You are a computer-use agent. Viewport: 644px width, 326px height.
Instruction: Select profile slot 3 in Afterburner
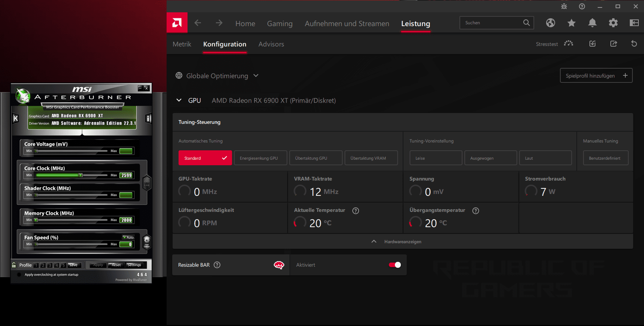(50, 265)
